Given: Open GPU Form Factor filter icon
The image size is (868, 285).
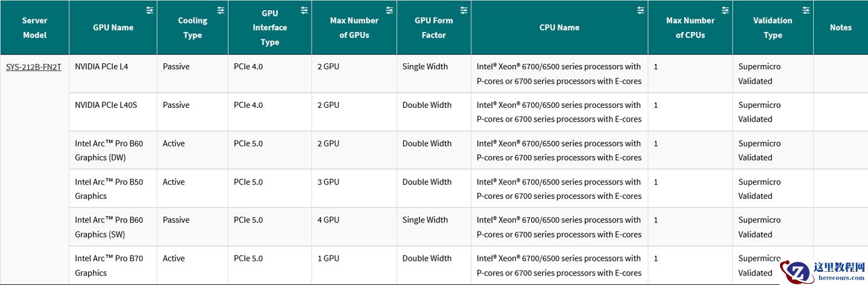Looking at the screenshot, I should coord(464,10).
